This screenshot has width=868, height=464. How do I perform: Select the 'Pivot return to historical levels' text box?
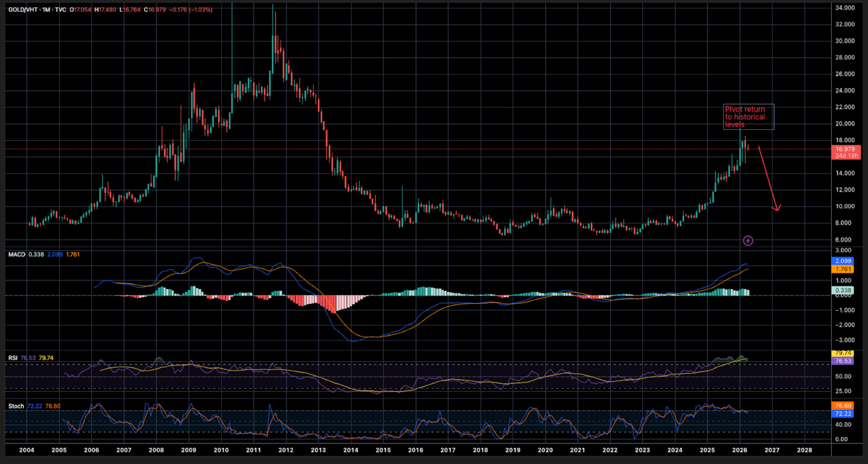tap(748, 117)
